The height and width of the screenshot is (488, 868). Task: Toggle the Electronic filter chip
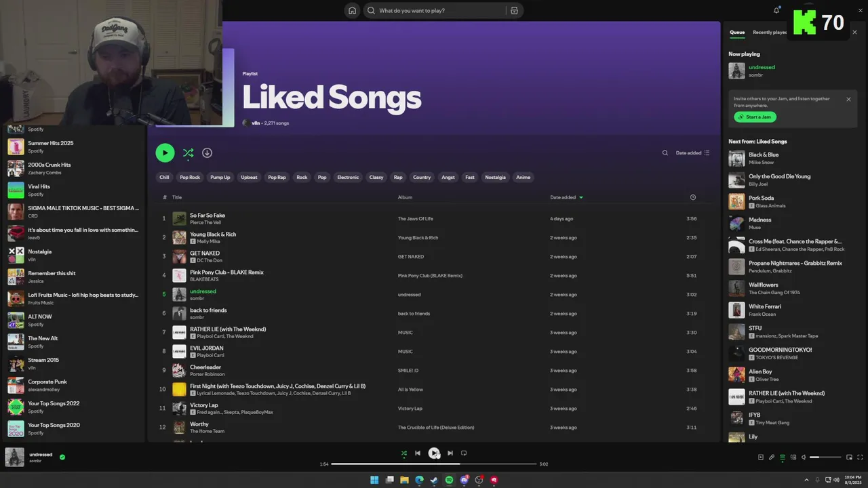[x=348, y=177]
